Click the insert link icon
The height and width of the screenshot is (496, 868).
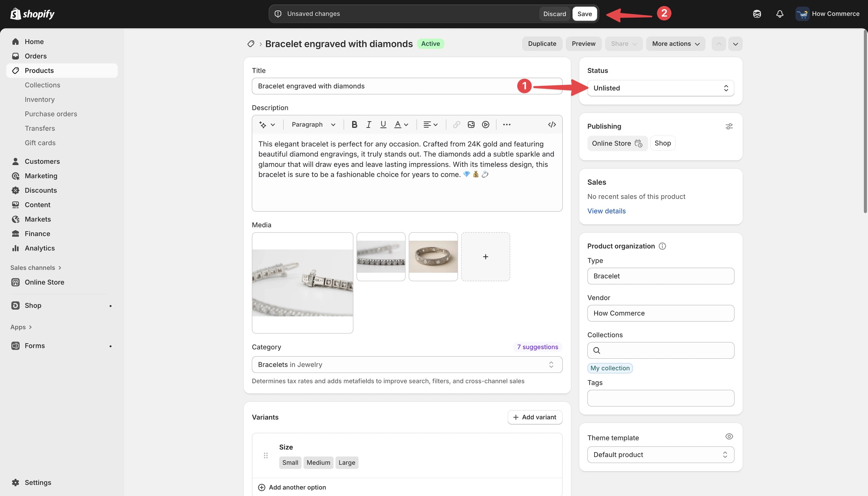(457, 125)
